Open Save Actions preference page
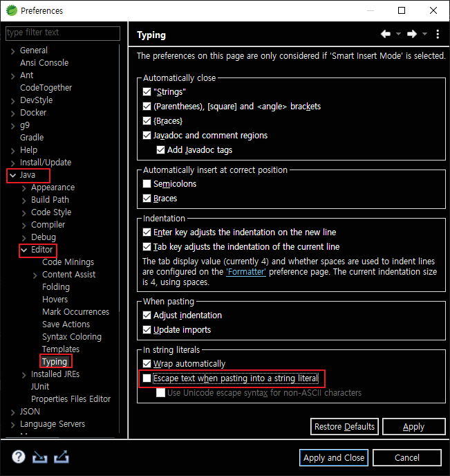The height and width of the screenshot is (476, 450). [x=66, y=324]
